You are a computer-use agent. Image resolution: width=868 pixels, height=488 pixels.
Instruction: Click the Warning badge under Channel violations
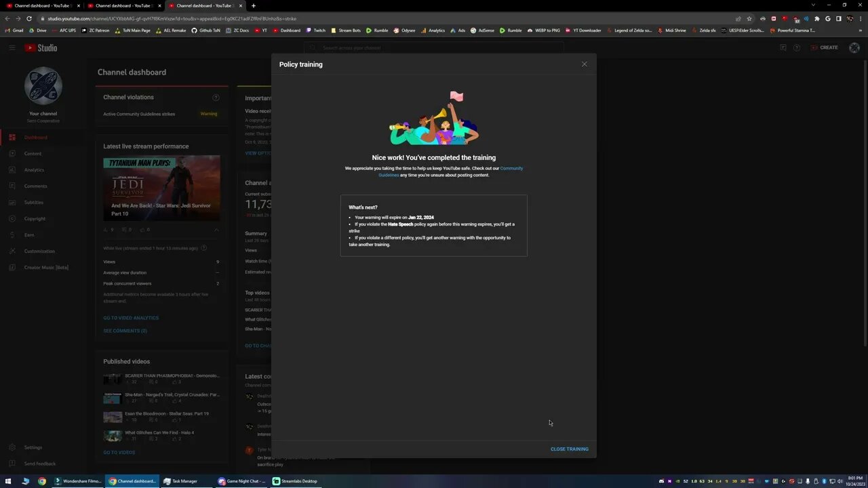tap(209, 114)
